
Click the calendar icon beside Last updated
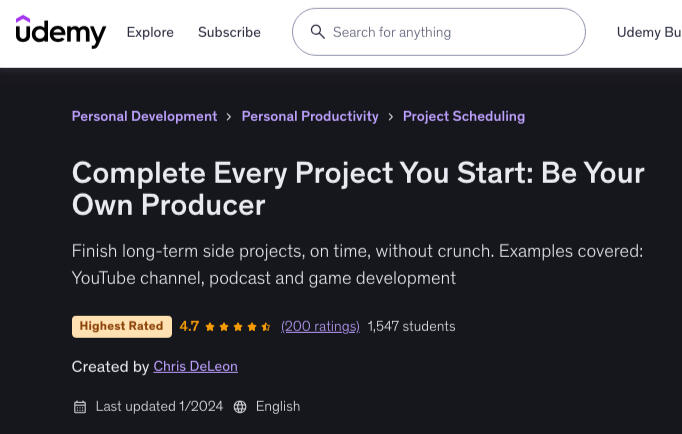tap(80, 407)
